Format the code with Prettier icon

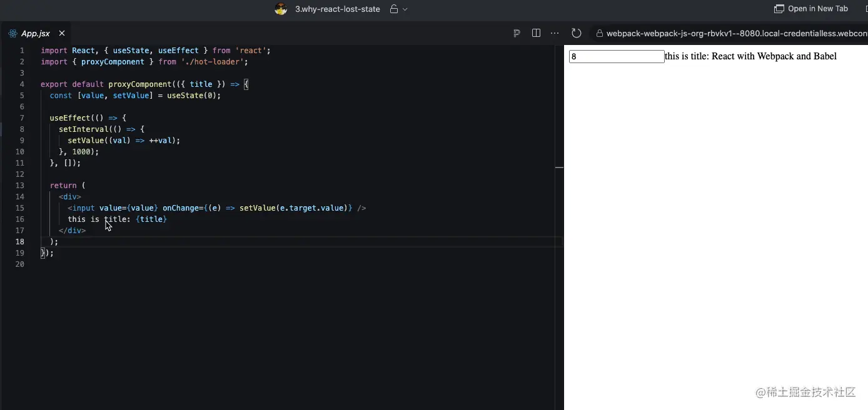(516, 32)
